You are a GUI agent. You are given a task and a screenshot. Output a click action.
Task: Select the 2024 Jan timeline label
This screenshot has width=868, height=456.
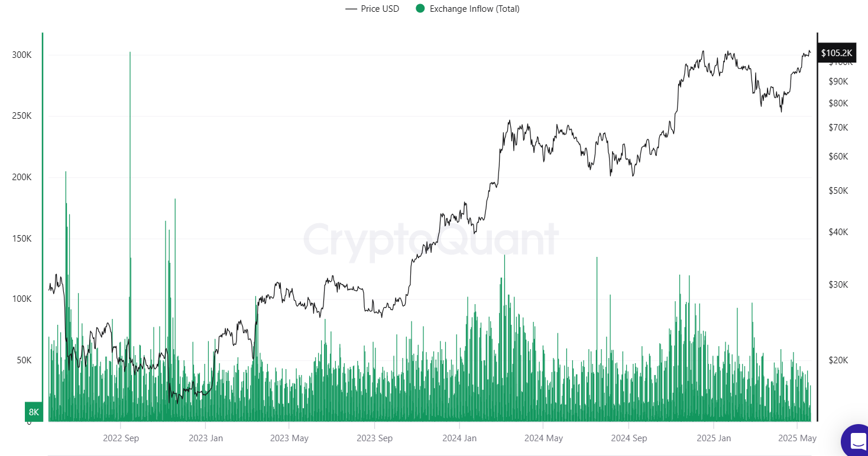tap(459, 438)
